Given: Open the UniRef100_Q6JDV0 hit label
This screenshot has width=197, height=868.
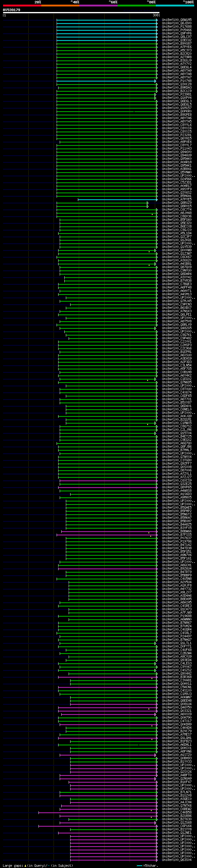Looking at the screenshot, I should (177, 23).
